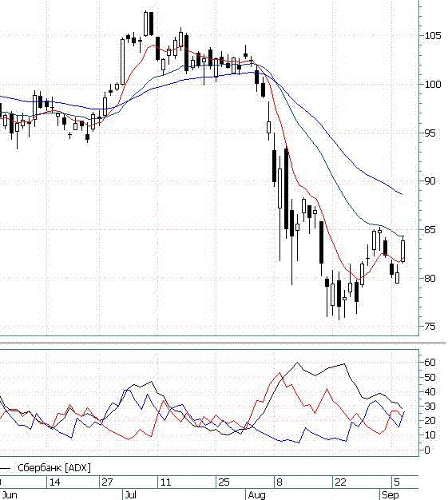Click date marker 27 on the time axis
Viewport: 448px width, 500px height.
point(107,482)
